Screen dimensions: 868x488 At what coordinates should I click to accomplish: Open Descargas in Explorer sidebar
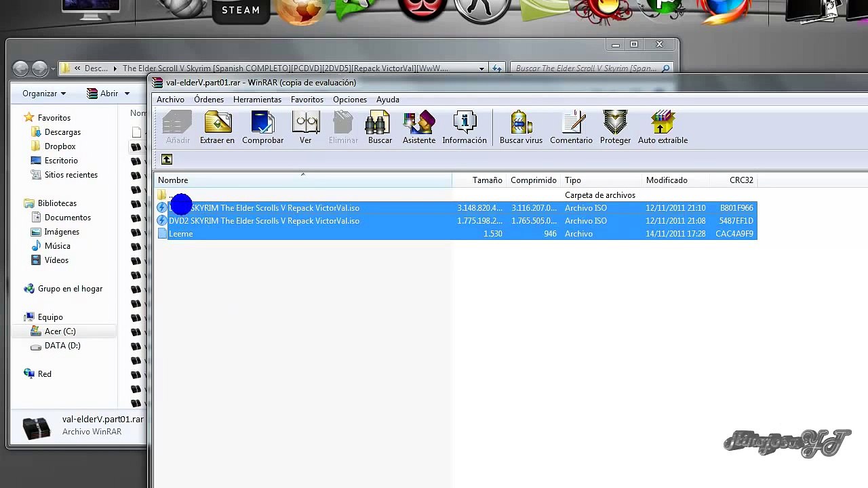62,132
